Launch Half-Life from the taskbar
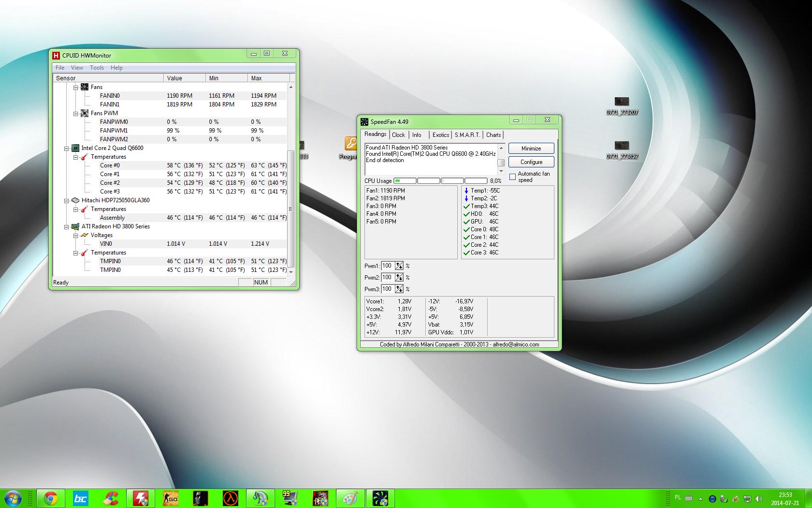This screenshot has width=812, height=508. pyautogui.click(x=231, y=498)
